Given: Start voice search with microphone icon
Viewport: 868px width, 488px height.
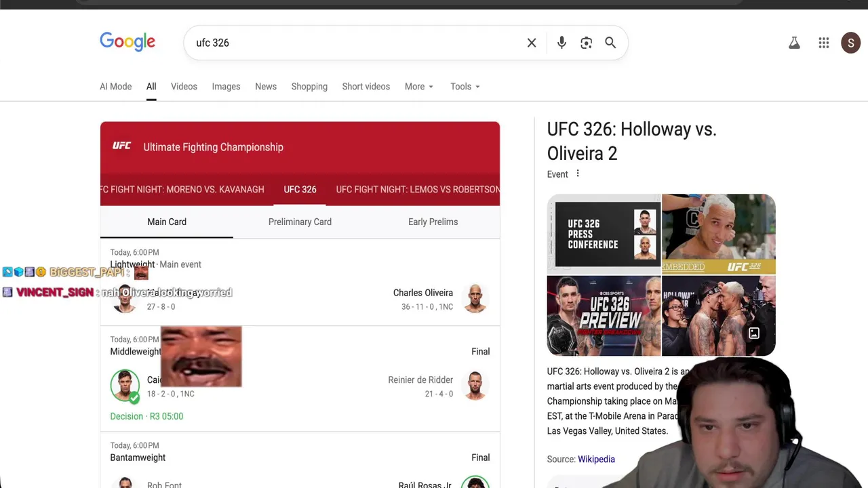Looking at the screenshot, I should tap(561, 43).
